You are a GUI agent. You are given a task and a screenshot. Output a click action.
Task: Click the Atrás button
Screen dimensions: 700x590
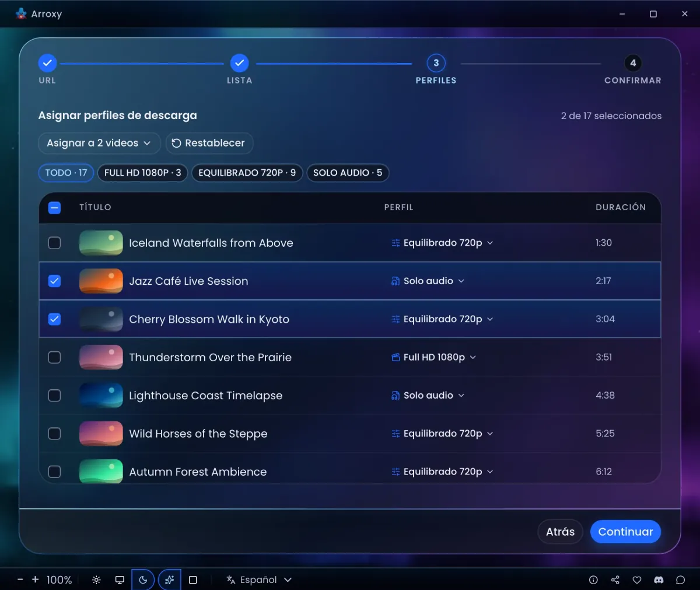coord(560,532)
